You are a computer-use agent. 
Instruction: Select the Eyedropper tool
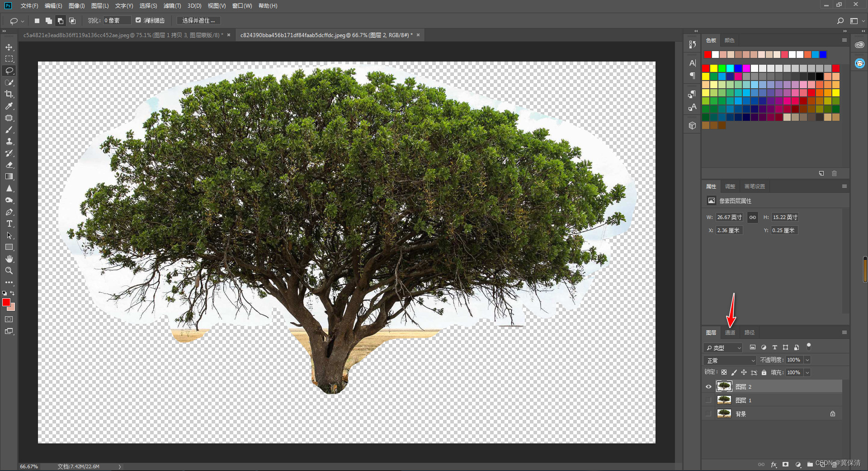click(9, 106)
